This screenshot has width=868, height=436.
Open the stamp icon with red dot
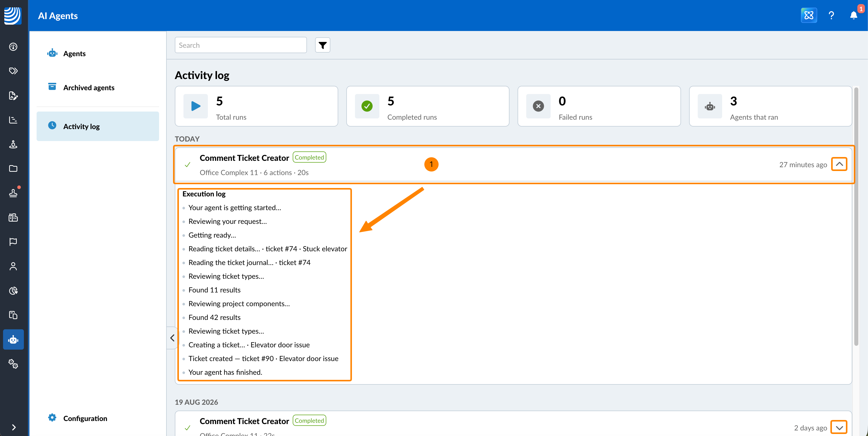click(x=13, y=193)
